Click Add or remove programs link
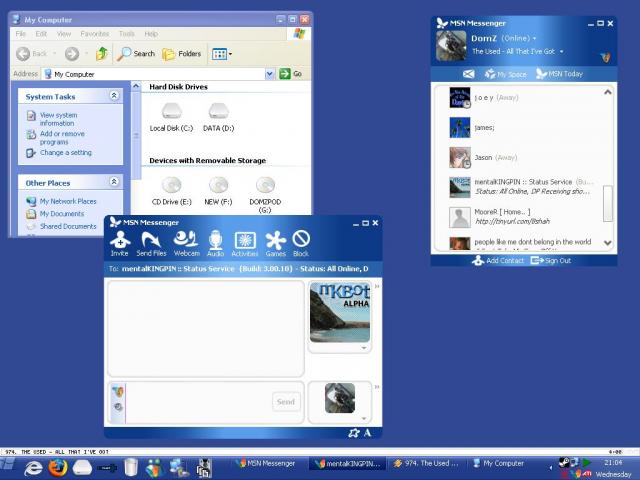Image resolution: width=640 pixels, height=480 pixels. point(62,138)
